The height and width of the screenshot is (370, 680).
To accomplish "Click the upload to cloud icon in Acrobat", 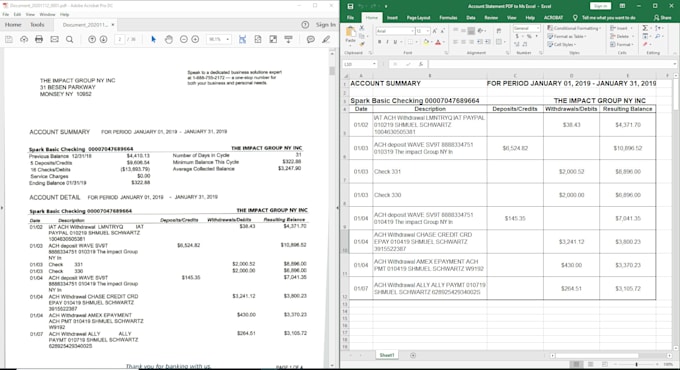I will [24, 39].
